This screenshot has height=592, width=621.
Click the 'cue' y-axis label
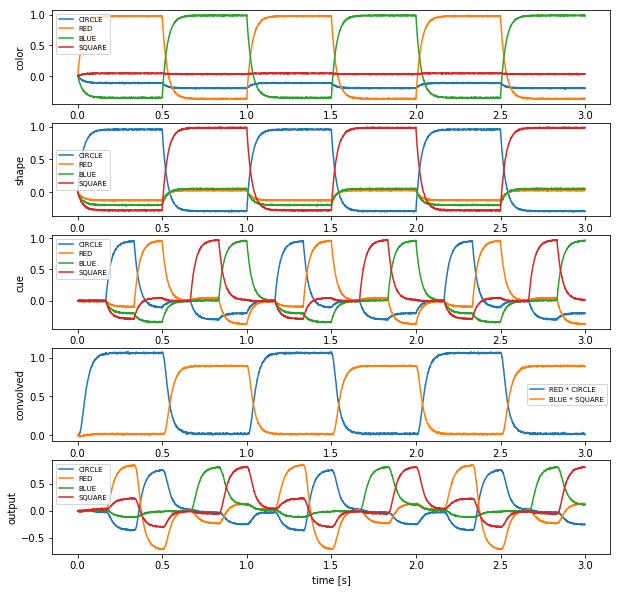19,285
